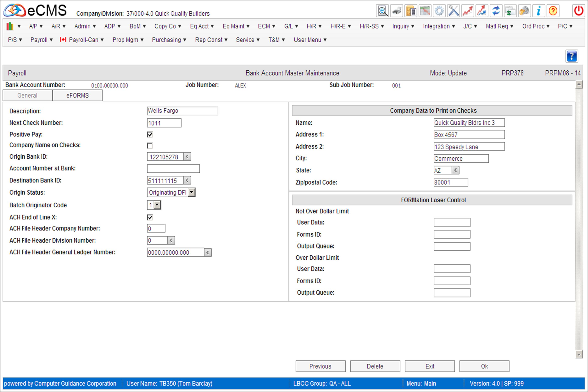588x392 pixels.
Task: Expand the User Menu dropdown
Action: [x=310, y=40]
